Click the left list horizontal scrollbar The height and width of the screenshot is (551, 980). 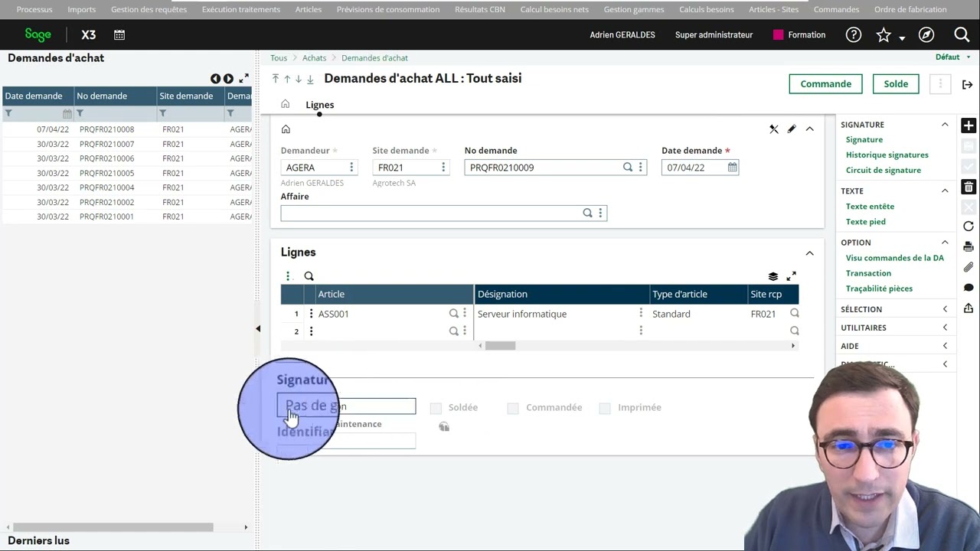coord(113,527)
